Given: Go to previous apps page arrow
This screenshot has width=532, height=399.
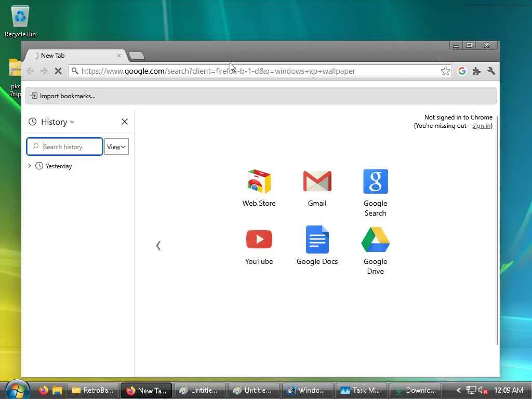Looking at the screenshot, I should click(x=158, y=245).
